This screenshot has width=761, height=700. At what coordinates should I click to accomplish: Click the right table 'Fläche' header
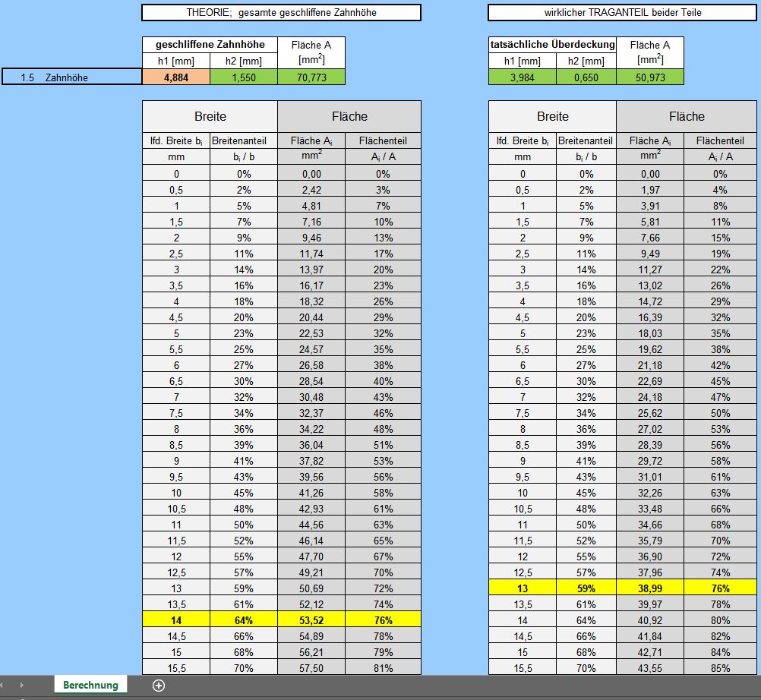pyautogui.click(x=687, y=116)
